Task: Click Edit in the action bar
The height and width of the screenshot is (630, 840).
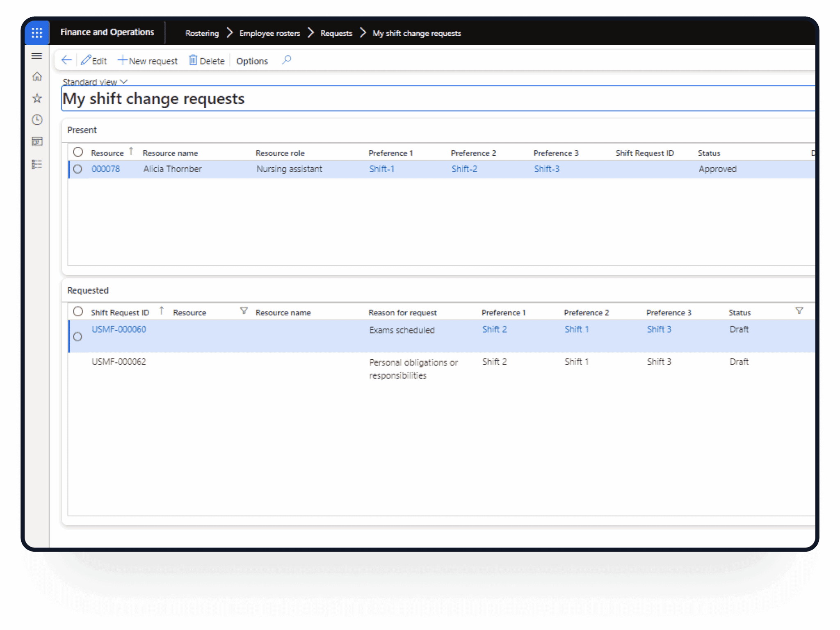Action: coord(94,61)
